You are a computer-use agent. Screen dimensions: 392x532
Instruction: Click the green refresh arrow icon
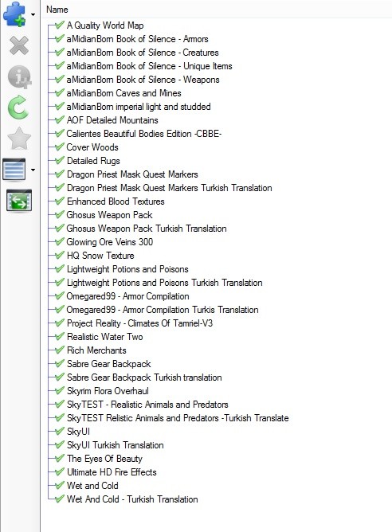pos(18,108)
